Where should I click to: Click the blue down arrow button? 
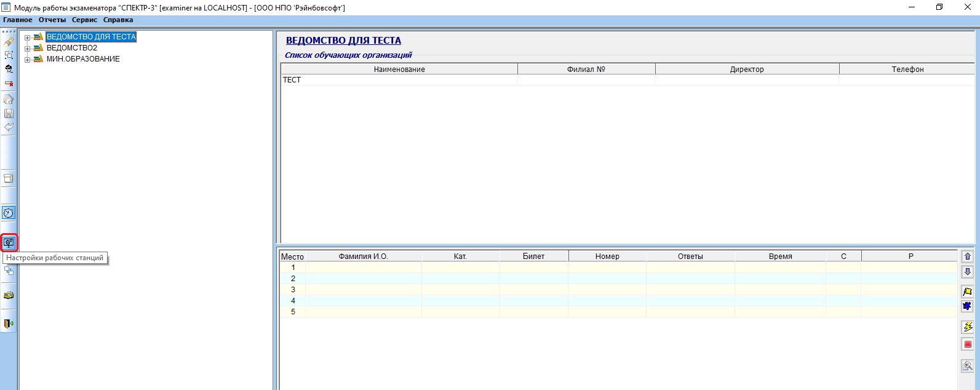click(967, 272)
